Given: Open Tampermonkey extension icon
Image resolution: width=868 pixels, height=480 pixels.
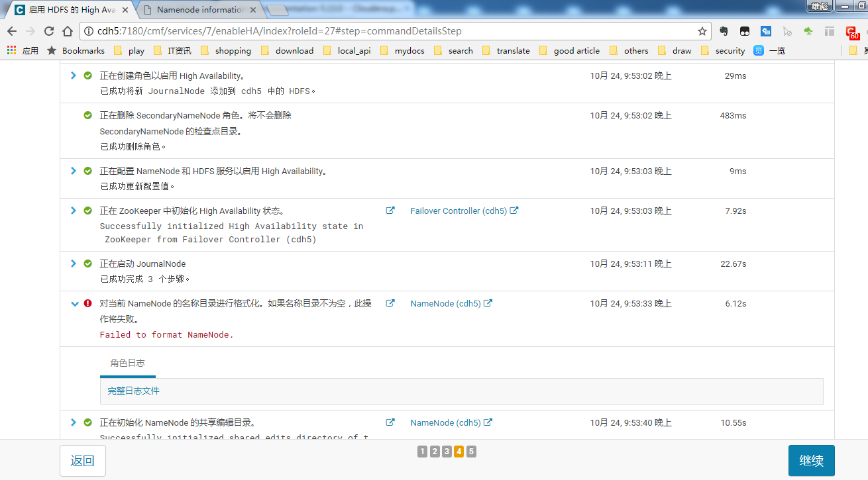Looking at the screenshot, I should [745, 31].
